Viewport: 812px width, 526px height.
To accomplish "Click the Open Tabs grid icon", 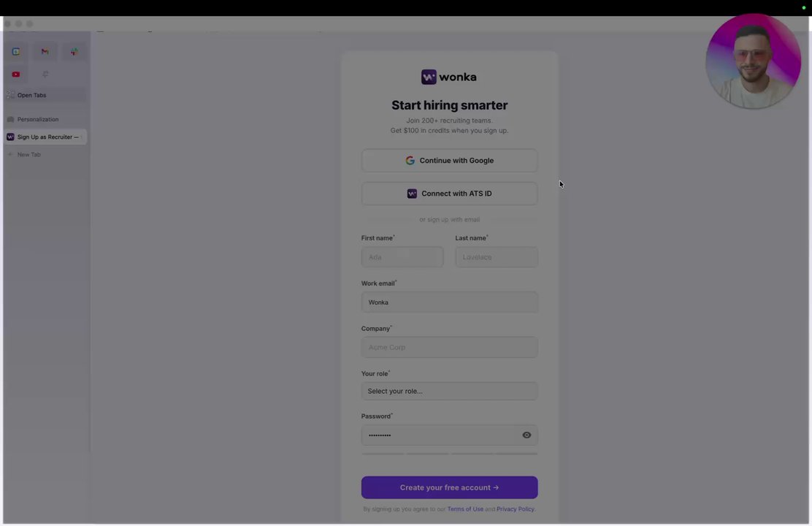I will pyautogui.click(x=10, y=95).
